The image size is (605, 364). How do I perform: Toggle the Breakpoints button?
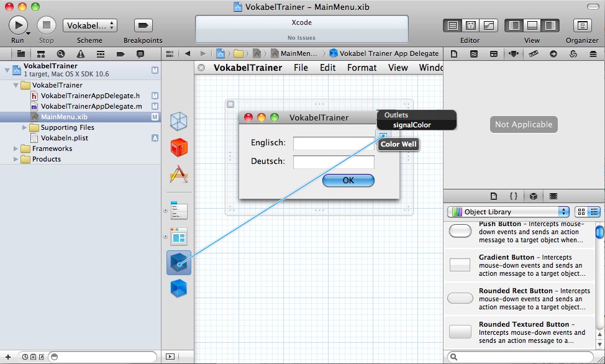tap(143, 25)
